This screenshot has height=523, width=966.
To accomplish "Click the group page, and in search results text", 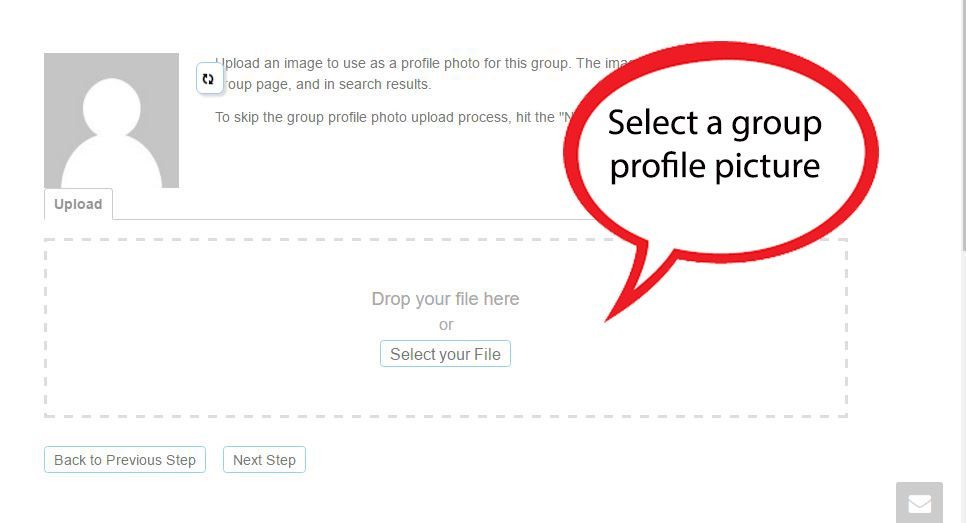I will pos(325,84).
